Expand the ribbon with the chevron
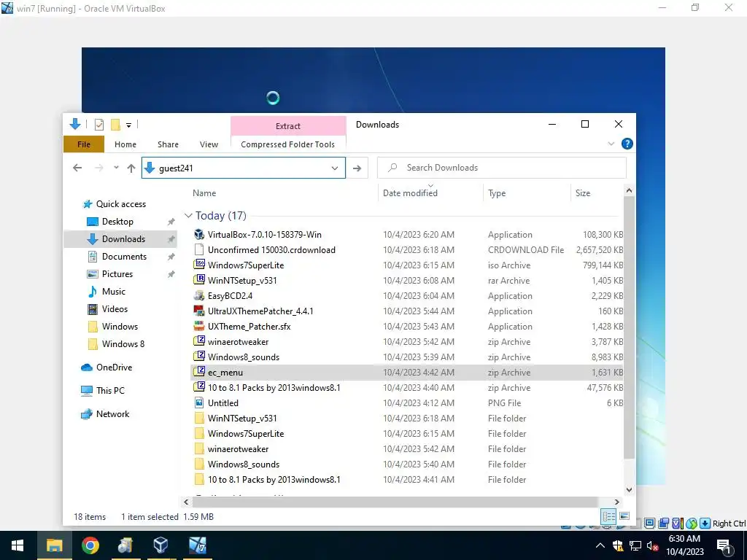Viewport: 747px width, 560px height. pyautogui.click(x=611, y=144)
